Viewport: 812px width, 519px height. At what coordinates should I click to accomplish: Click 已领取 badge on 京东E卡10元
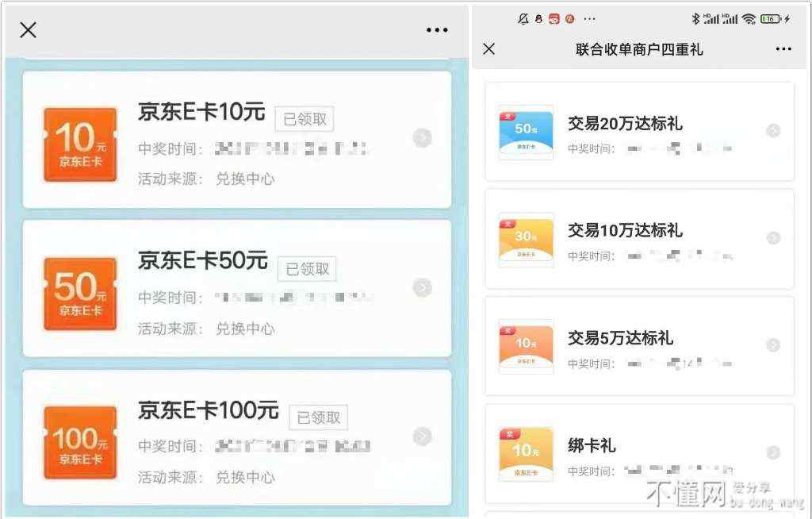(304, 119)
